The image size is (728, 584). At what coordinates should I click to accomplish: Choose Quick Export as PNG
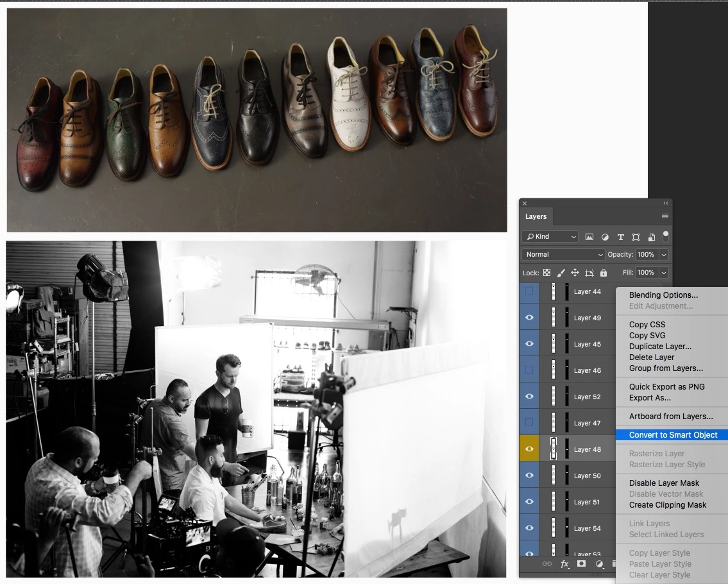pyautogui.click(x=666, y=386)
